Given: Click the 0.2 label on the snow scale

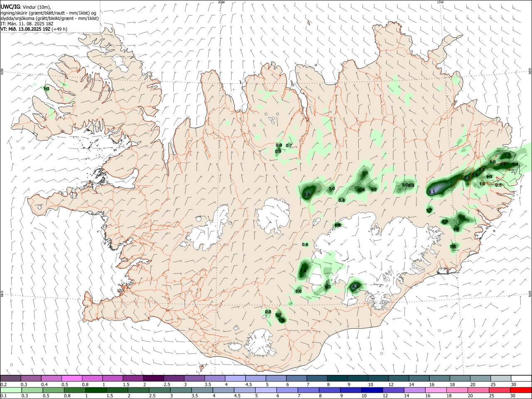Looking at the screenshot, I should click(x=4, y=384).
